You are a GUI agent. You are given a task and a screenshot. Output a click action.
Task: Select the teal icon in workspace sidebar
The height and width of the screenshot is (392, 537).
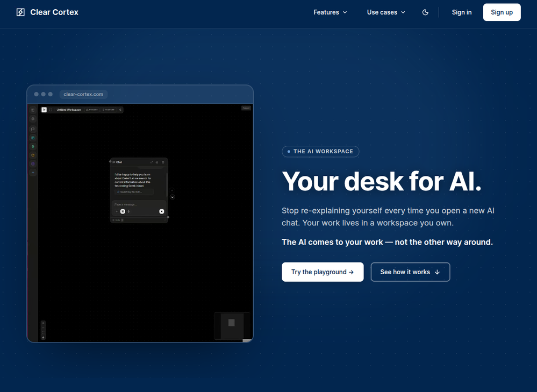(x=33, y=138)
